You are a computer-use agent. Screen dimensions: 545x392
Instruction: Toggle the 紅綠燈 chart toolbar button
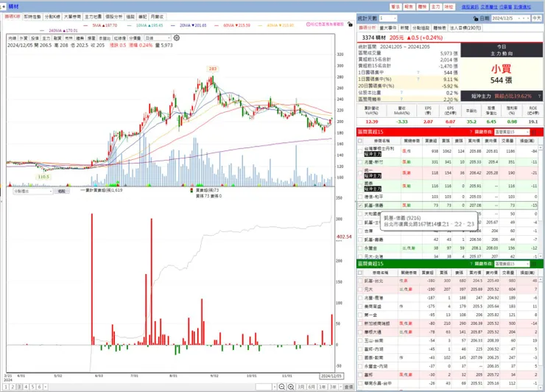coord(120,38)
